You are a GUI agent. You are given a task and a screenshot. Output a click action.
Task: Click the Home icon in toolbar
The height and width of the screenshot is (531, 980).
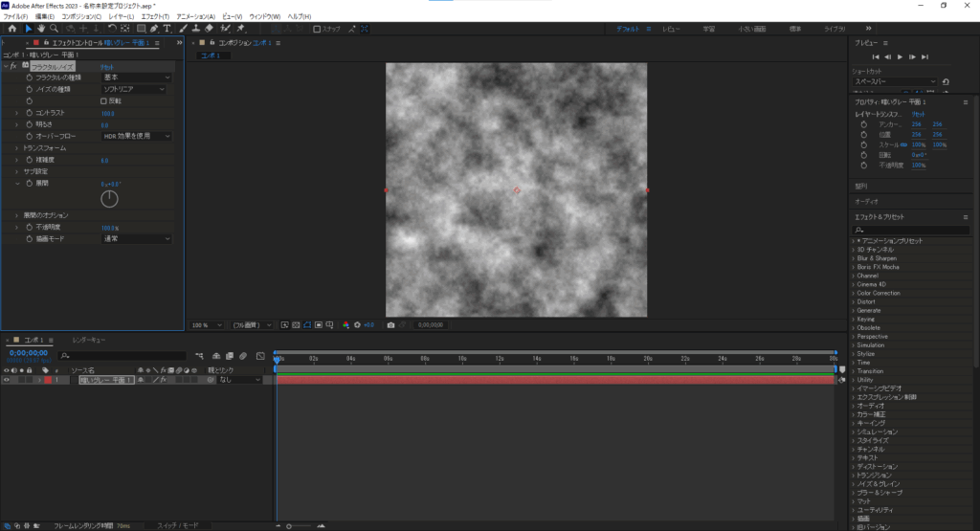tap(11, 29)
